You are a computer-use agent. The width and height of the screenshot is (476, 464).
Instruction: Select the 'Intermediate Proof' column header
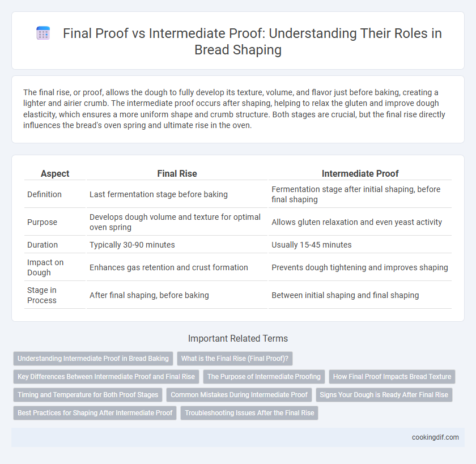360,173
